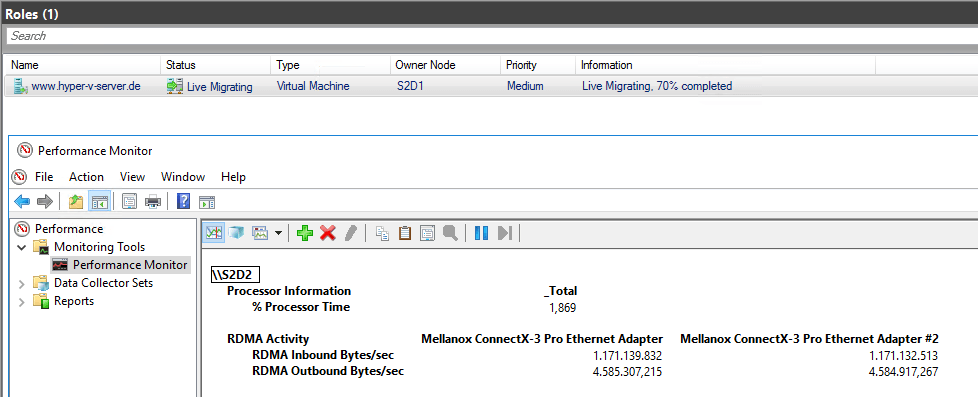Click the Properties sheet icon in MMC toolbar
Viewport: 978px width, 397px height.
pyautogui.click(x=130, y=202)
